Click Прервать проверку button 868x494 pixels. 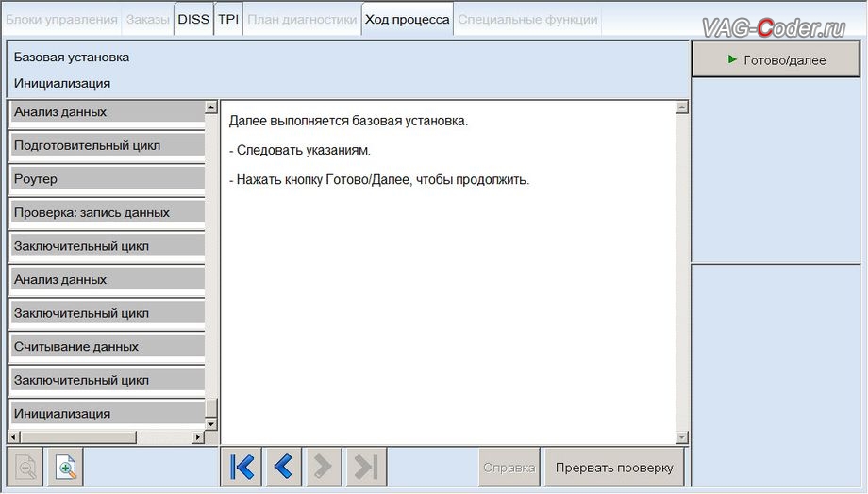614,468
